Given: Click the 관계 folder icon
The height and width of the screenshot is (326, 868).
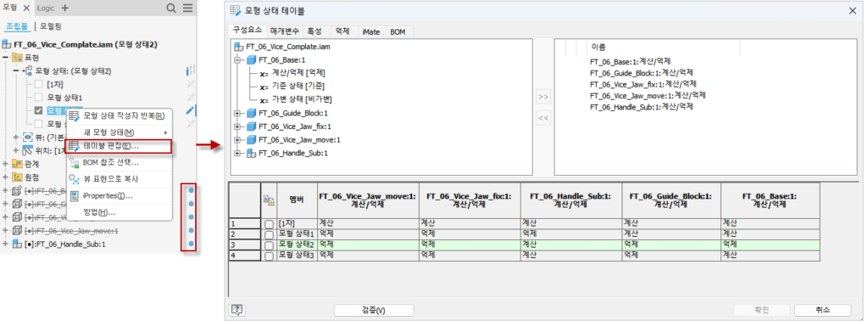Looking at the screenshot, I should point(17,164).
